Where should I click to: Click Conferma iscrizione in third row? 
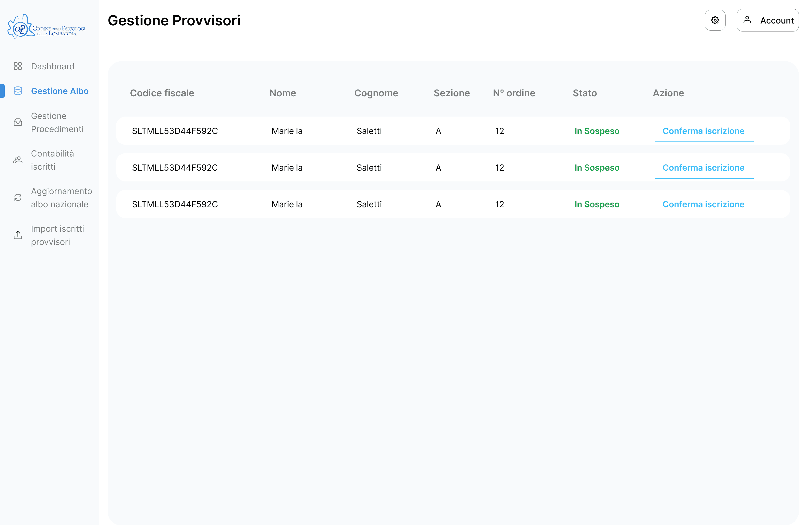coord(703,204)
